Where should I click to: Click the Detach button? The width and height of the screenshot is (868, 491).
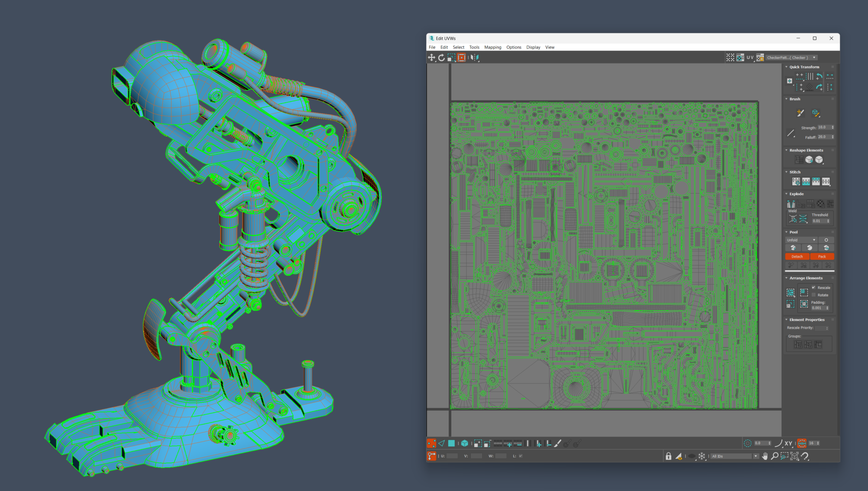pos(797,256)
